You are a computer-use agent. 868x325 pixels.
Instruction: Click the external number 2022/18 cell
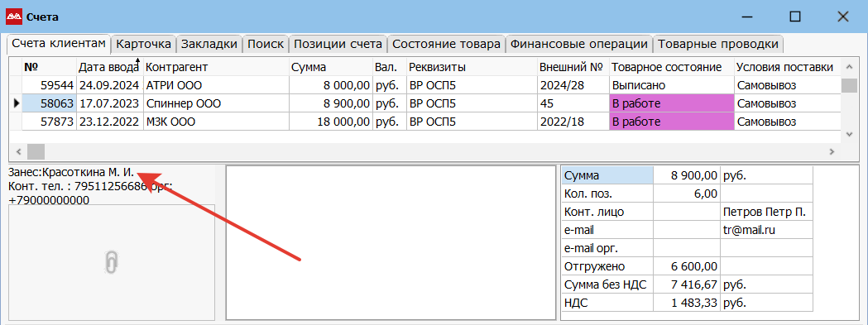[x=573, y=122]
